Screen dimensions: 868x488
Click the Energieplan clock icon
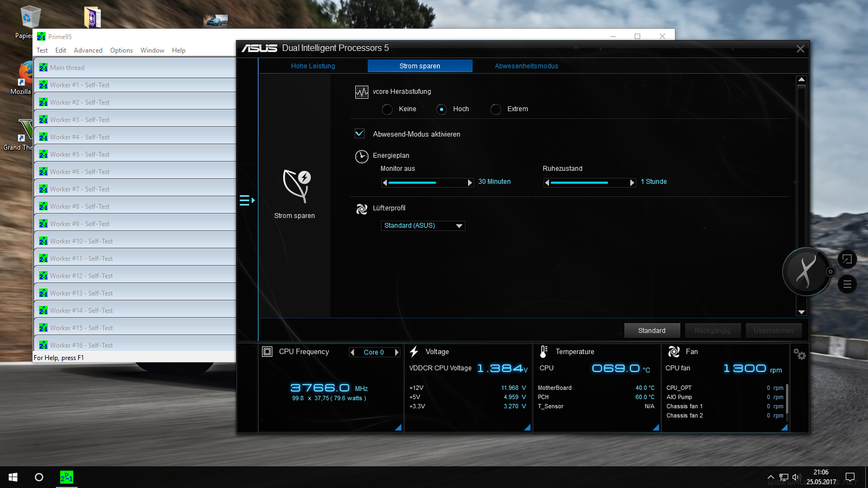(x=362, y=157)
